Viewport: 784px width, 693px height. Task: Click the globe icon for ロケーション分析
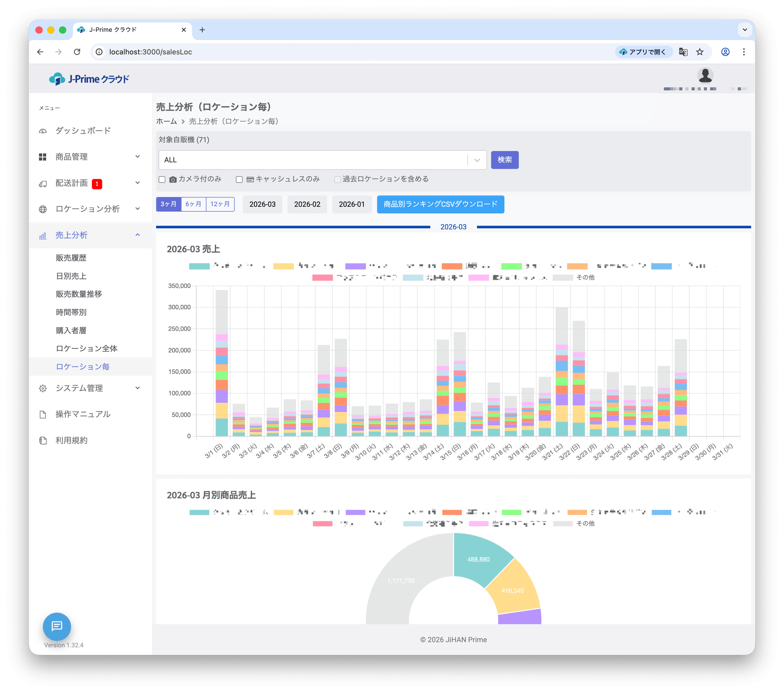[x=43, y=209]
